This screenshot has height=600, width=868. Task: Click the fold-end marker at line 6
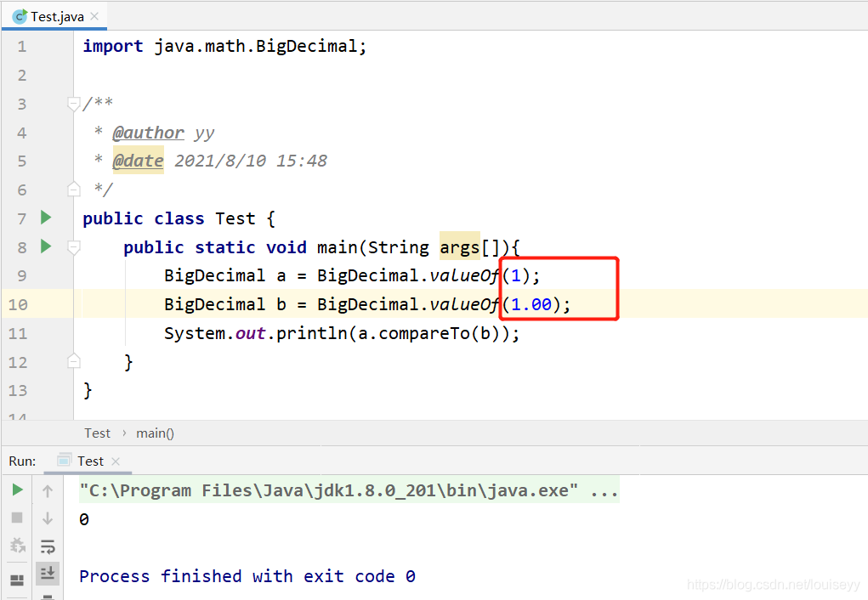point(74,190)
